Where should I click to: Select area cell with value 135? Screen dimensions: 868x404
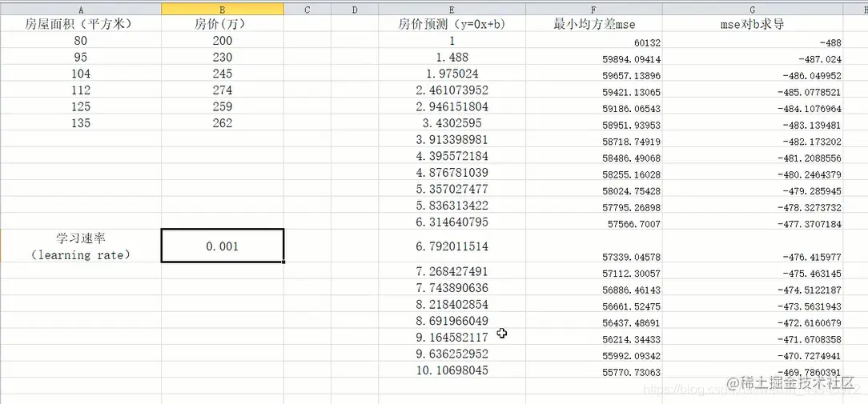pyautogui.click(x=81, y=123)
